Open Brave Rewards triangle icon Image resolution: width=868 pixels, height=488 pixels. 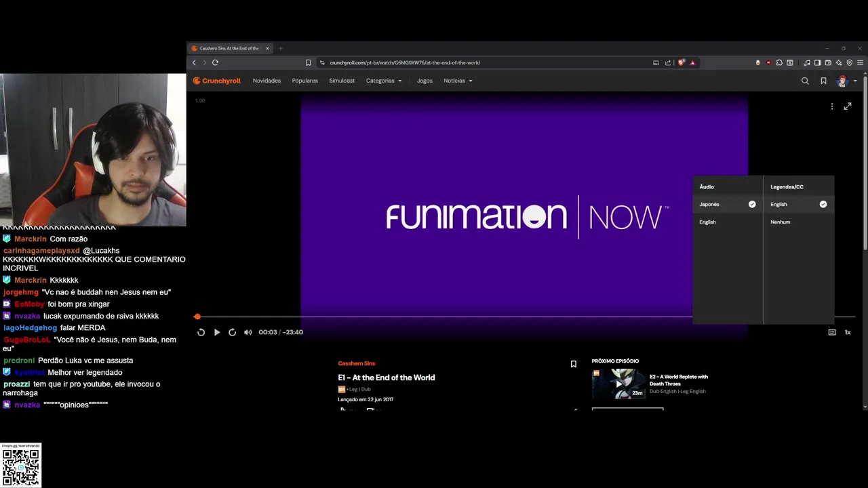coord(692,62)
